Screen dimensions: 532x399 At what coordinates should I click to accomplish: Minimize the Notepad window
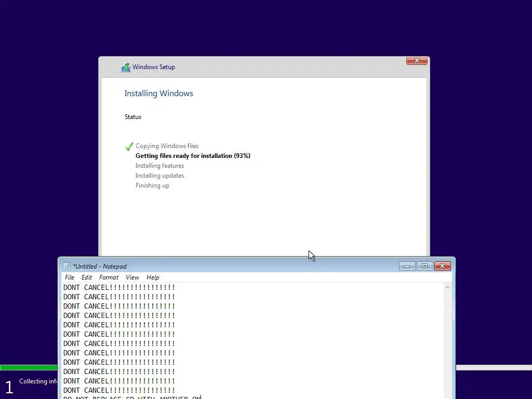(407, 266)
